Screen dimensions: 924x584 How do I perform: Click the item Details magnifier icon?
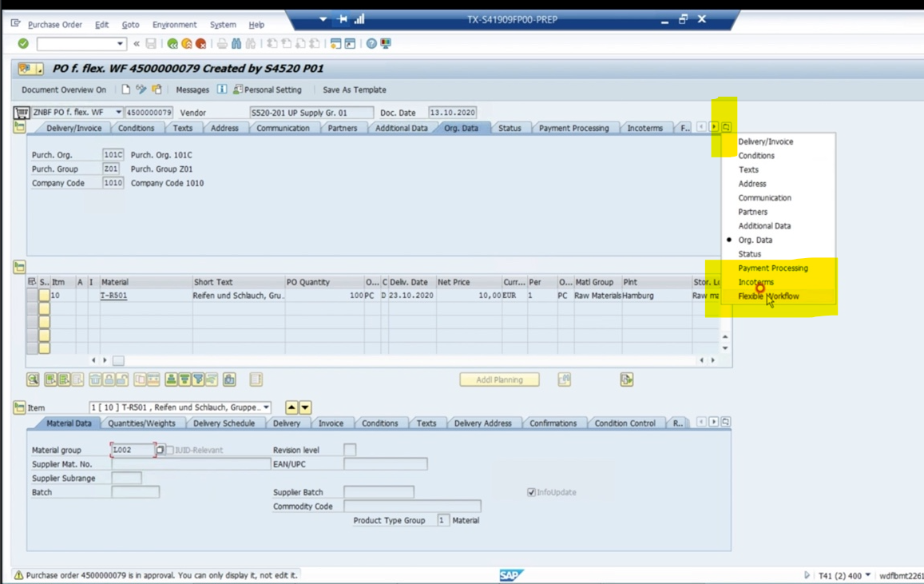(x=33, y=379)
